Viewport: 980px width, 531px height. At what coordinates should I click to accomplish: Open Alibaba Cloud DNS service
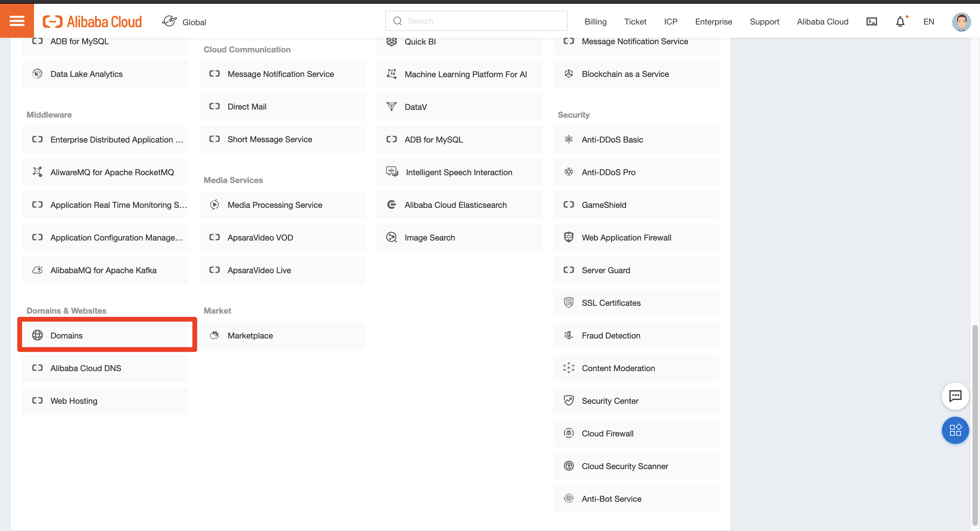pos(85,368)
